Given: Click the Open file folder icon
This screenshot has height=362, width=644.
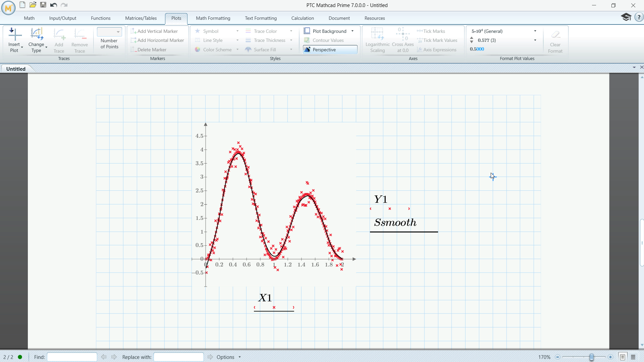Looking at the screenshot, I should point(33,5).
